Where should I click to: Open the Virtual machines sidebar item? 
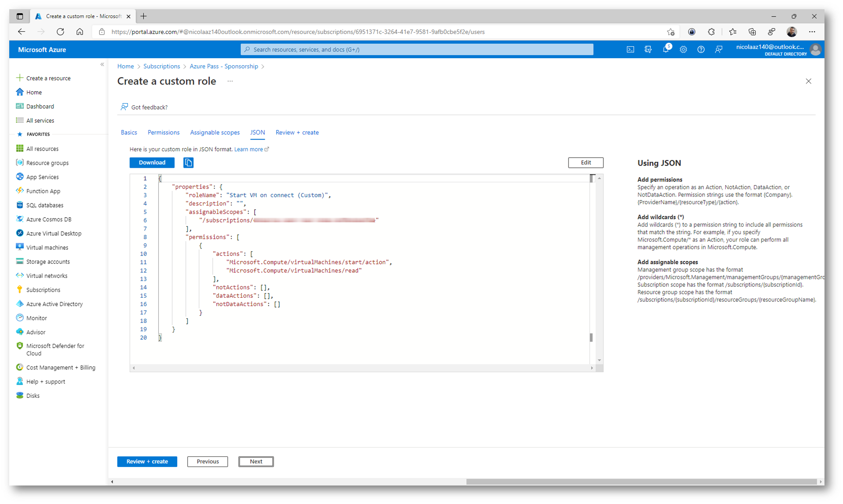tap(47, 248)
